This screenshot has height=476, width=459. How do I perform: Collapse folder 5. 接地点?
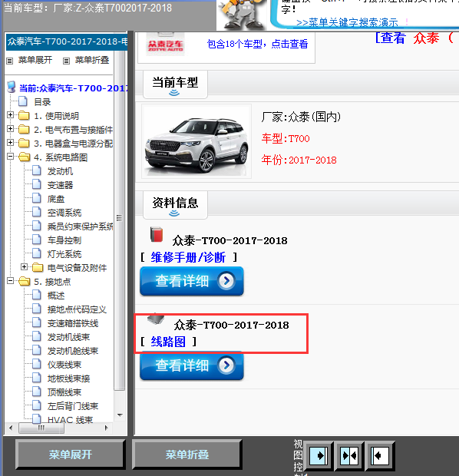(10, 280)
